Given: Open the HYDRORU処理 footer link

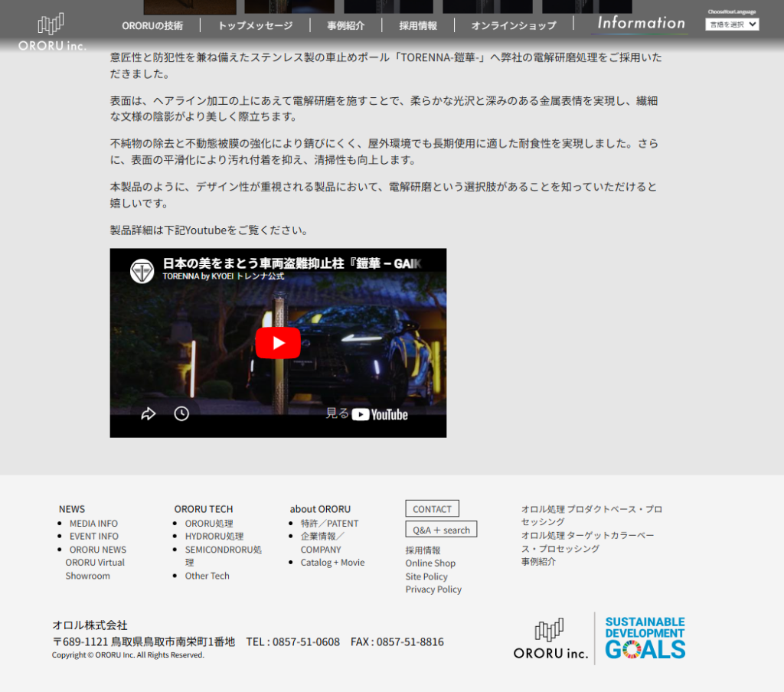Looking at the screenshot, I should point(214,537).
